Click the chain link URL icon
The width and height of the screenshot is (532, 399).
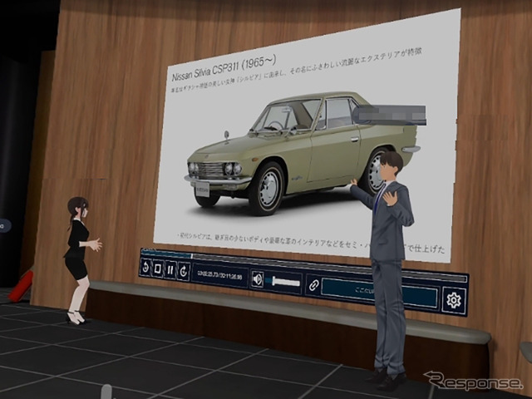tap(313, 285)
